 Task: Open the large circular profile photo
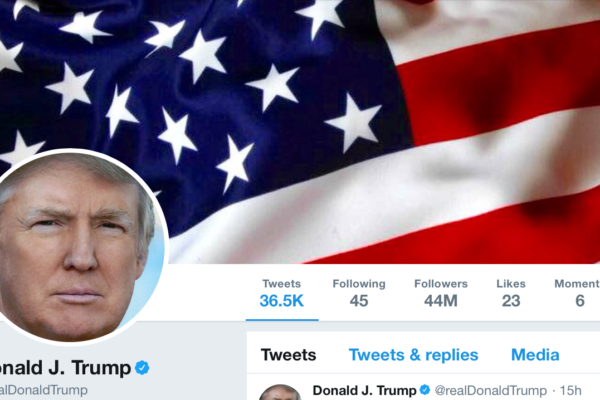click(77, 247)
